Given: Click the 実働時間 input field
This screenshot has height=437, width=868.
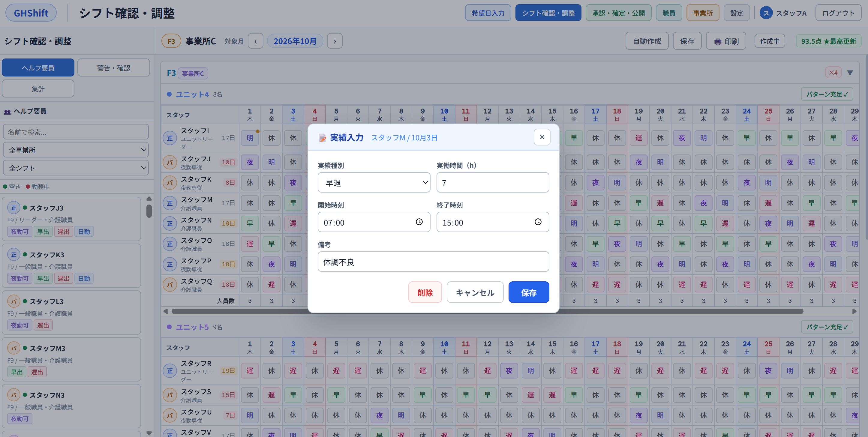Looking at the screenshot, I should tap(493, 183).
